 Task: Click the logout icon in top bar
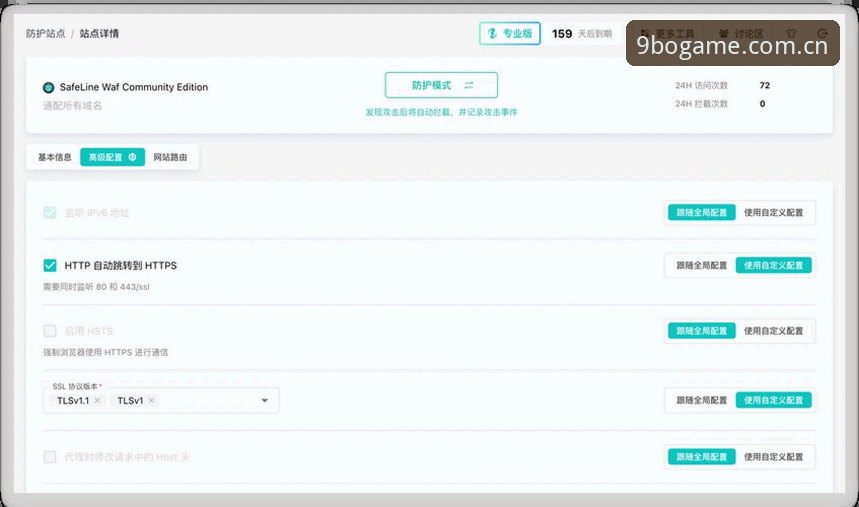click(x=822, y=33)
